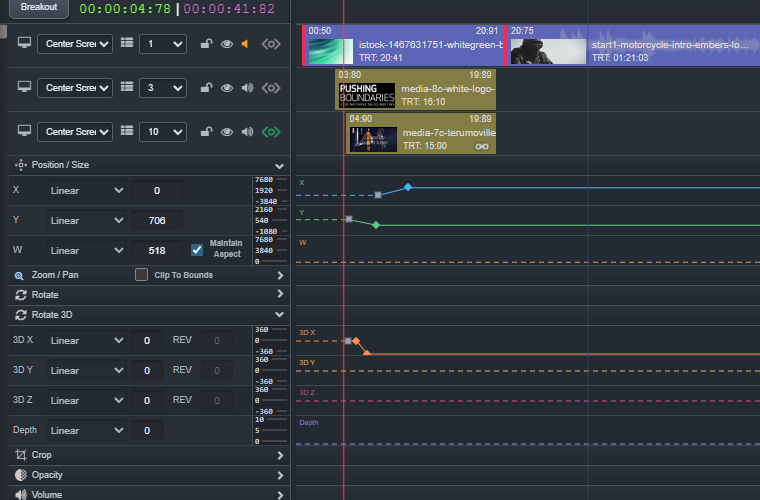Screen dimensions: 760x500
Task: Collapse the Position / Size section
Action: pos(279,166)
